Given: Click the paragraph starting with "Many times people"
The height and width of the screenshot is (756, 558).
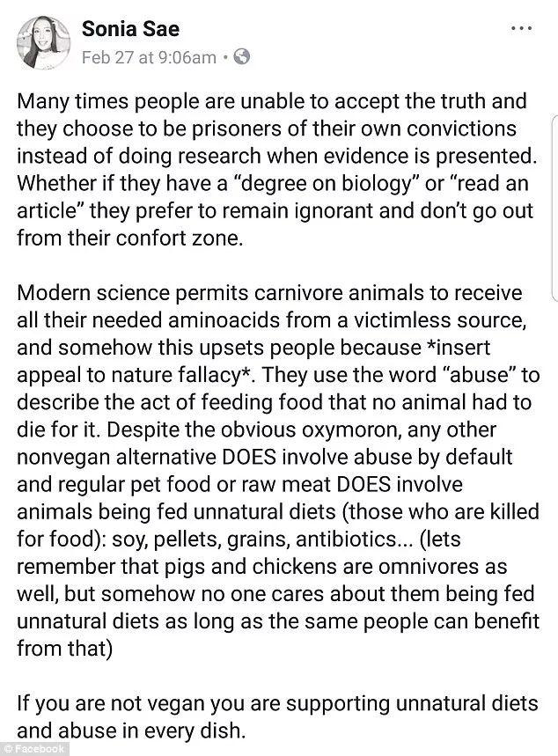Looking at the screenshot, I should point(278,170).
